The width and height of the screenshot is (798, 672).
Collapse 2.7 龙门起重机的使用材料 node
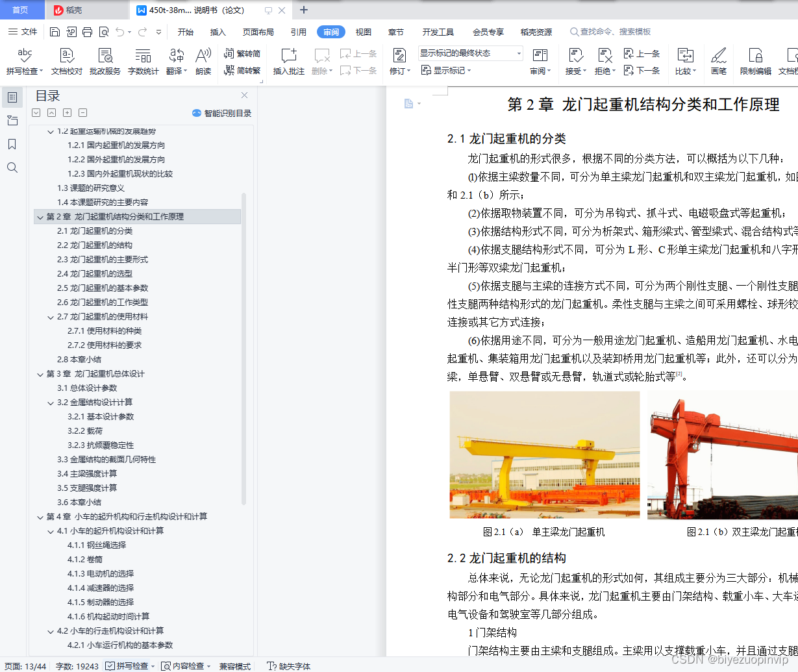(x=51, y=317)
